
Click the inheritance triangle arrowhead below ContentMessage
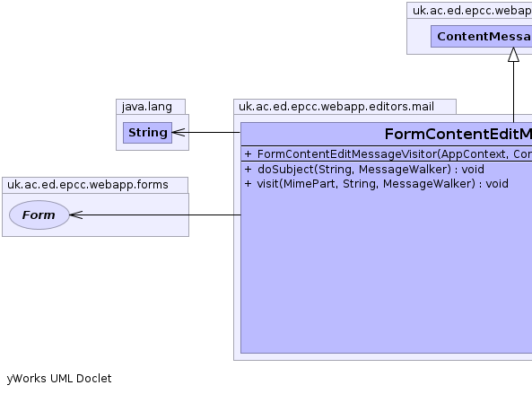(x=513, y=55)
